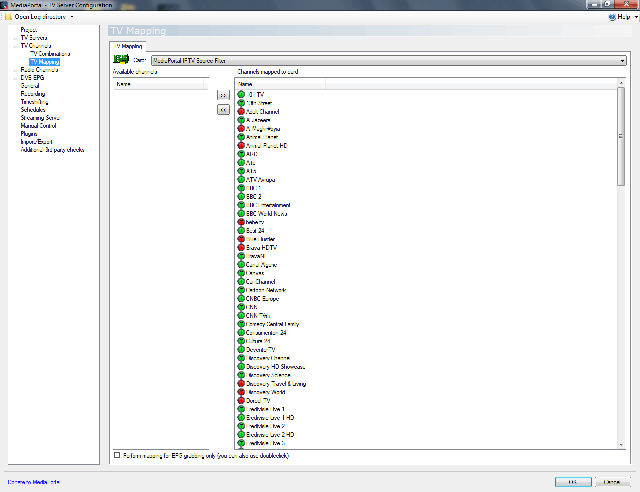640x492 pixels.
Task: Click the red icon beside Animal Planet HD
Action: pyautogui.click(x=241, y=145)
